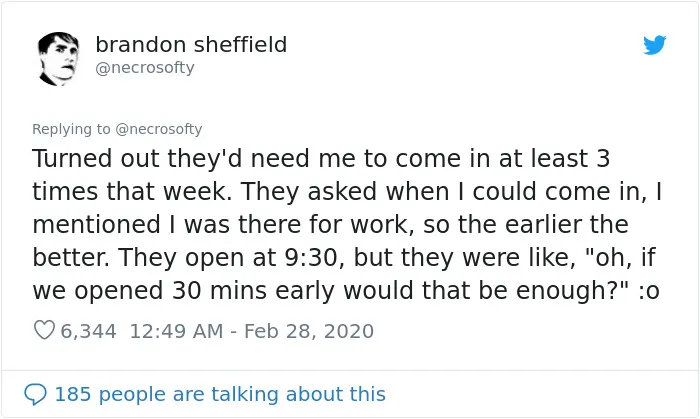Follow the @necrosofty link after Replying to
This screenshot has width=700, height=419.
(x=158, y=129)
